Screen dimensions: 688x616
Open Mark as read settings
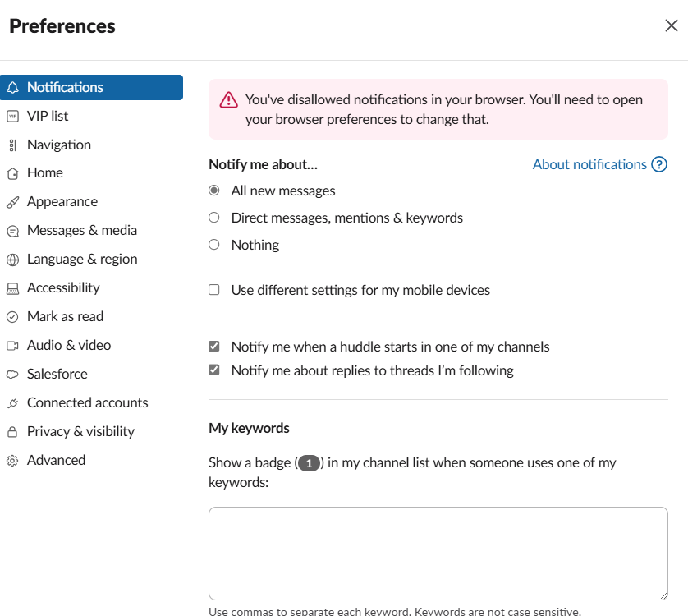91,316
